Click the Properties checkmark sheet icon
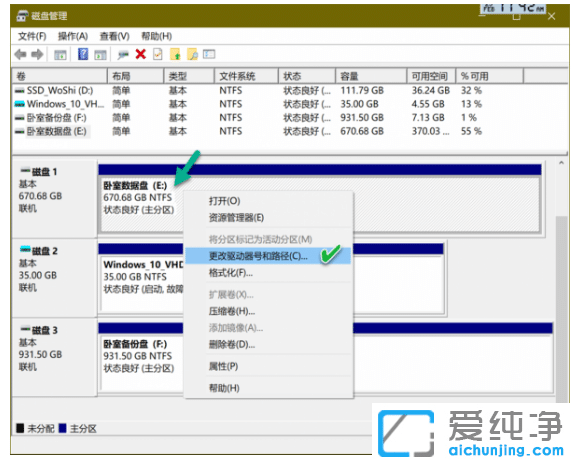Screen dimensions: 572x463 tap(158, 54)
